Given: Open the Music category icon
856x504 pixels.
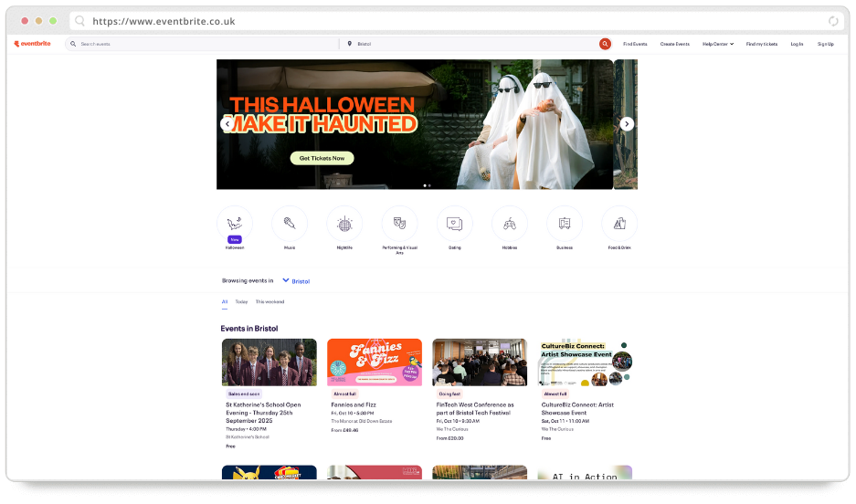Looking at the screenshot, I should pyautogui.click(x=290, y=223).
